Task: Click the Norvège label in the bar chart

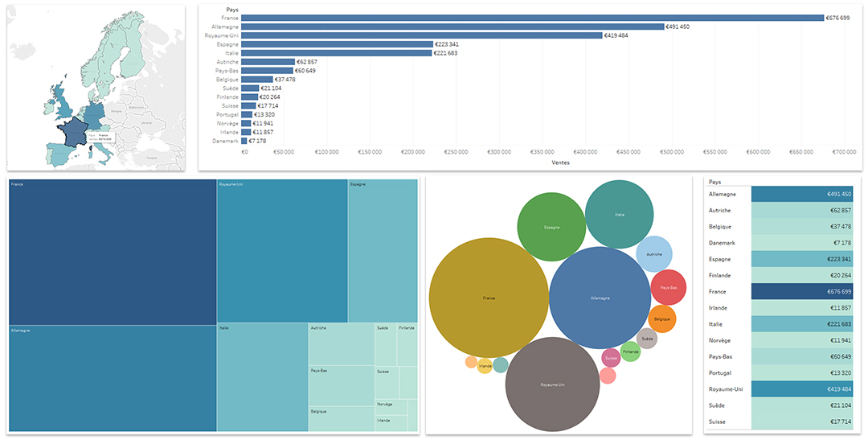Action: (228, 123)
